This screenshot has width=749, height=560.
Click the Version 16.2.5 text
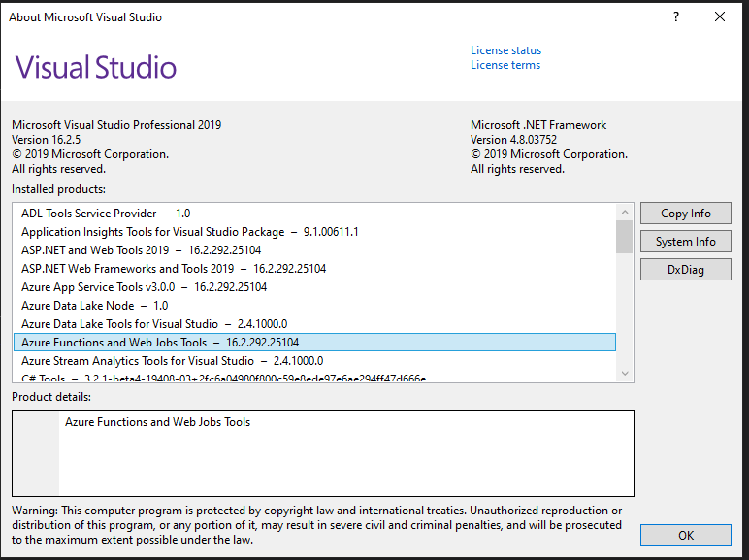pos(47,140)
